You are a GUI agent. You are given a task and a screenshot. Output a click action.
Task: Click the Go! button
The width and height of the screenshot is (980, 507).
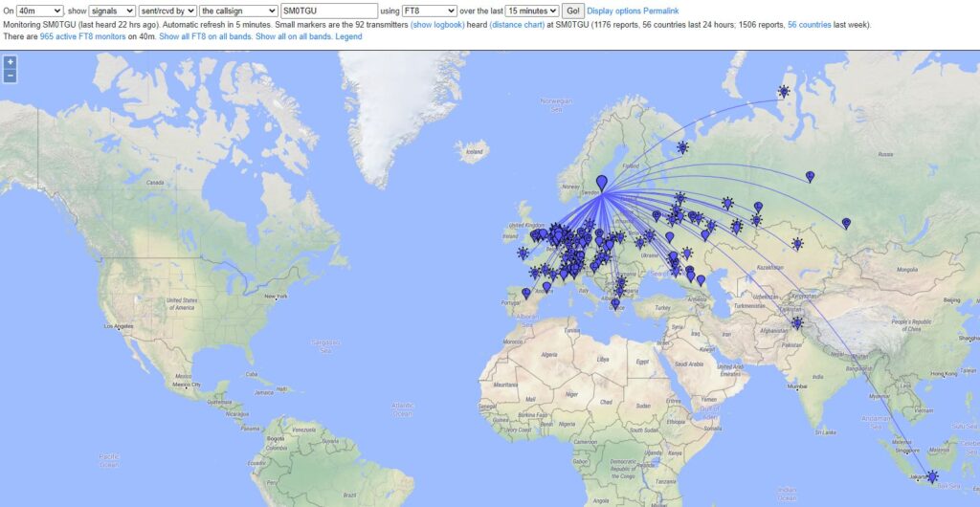pos(573,11)
